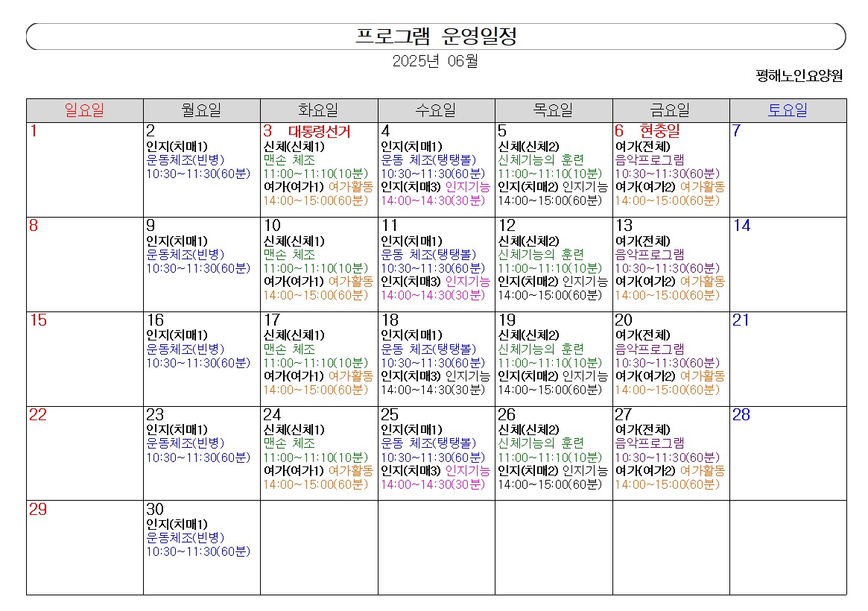Click day number 12
Image resolution: width=868 pixels, height=611 pixels.
click(x=507, y=225)
